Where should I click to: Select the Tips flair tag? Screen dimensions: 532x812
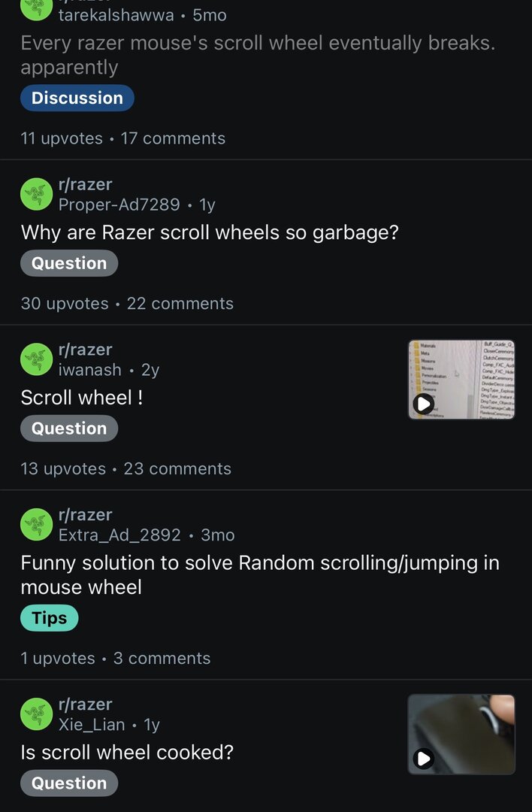[x=50, y=618]
